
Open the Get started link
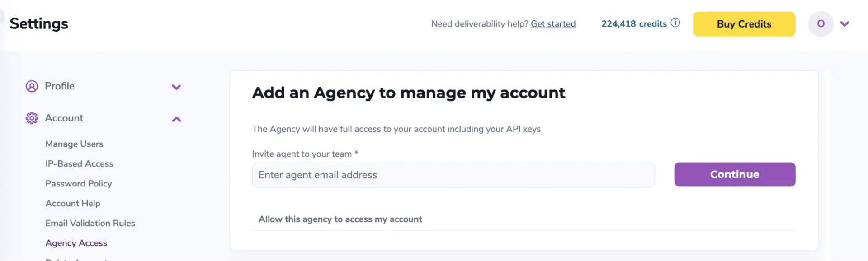pos(553,23)
